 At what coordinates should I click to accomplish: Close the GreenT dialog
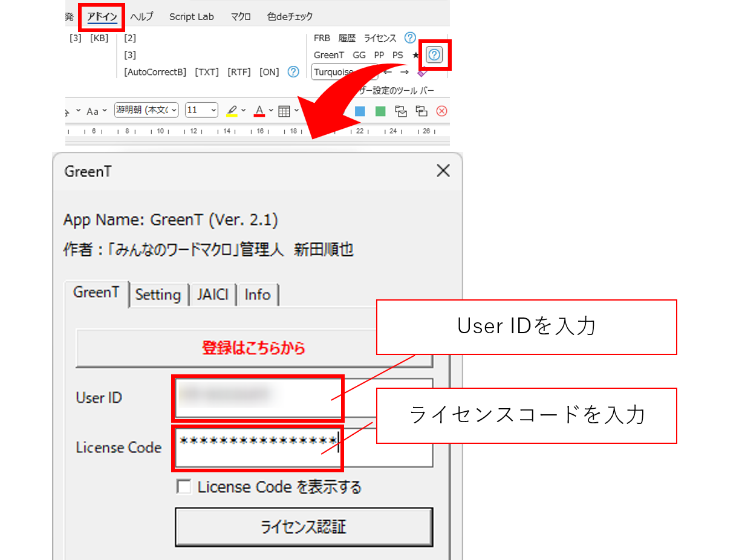coord(443,171)
